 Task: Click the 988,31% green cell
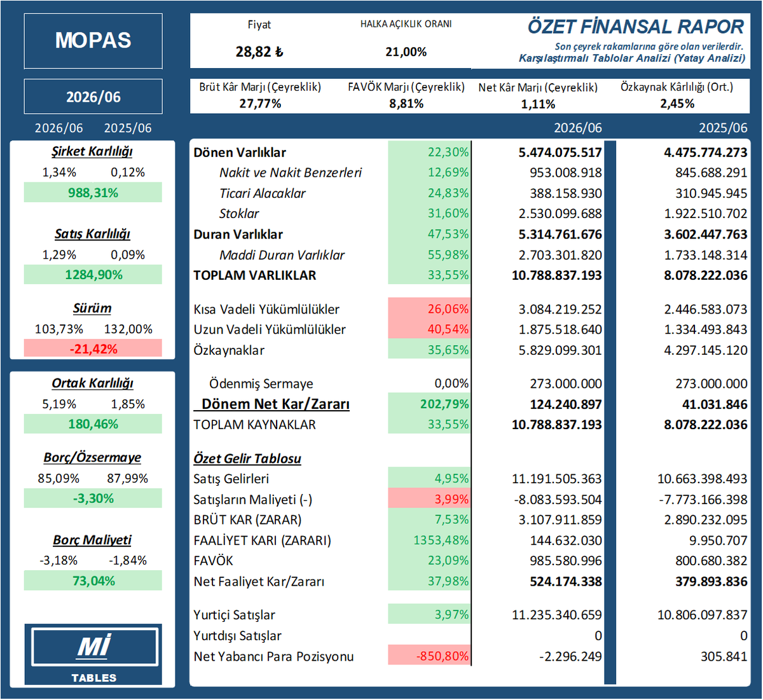coord(93,193)
